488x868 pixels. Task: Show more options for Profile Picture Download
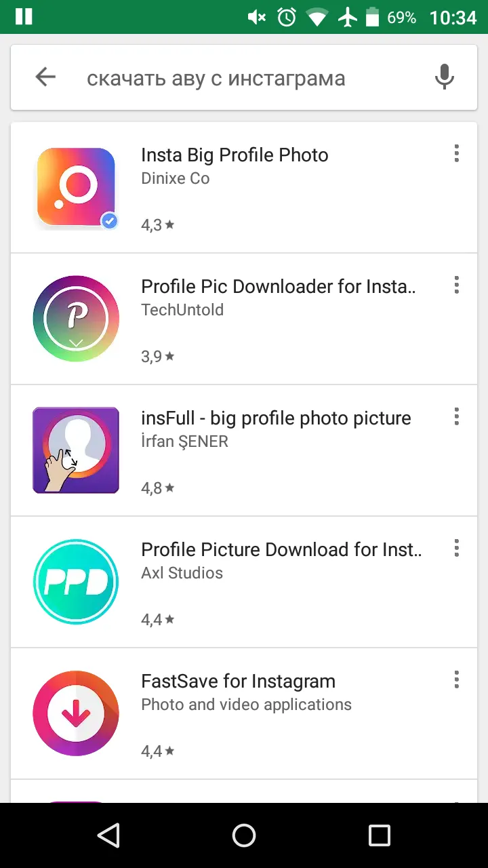coord(457,548)
